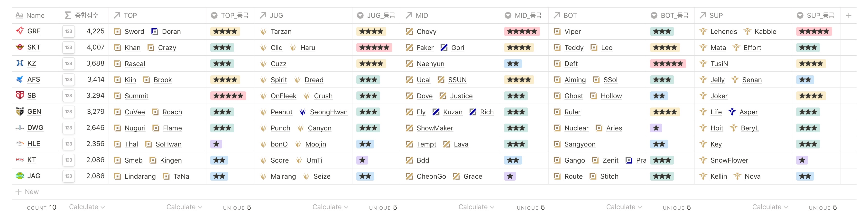Open Calculate dropdown under 종합점수 column
Image resolution: width=868 pixels, height=215 pixels.
[87, 207]
